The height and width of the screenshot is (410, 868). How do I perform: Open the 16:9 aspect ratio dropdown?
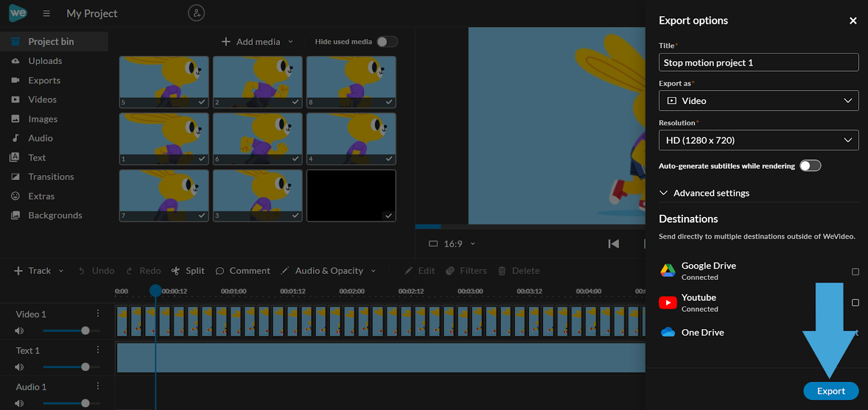point(452,244)
